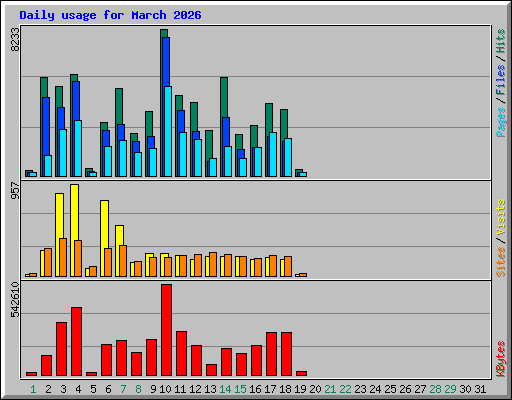The width and height of the screenshot is (512, 400).
Task: Click the 957 visits axis value
Action: pyautogui.click(x=15, y=190)
